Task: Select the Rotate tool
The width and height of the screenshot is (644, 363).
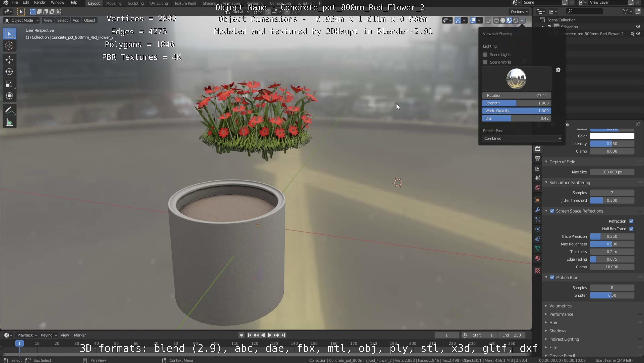Action: click(9, 72)
